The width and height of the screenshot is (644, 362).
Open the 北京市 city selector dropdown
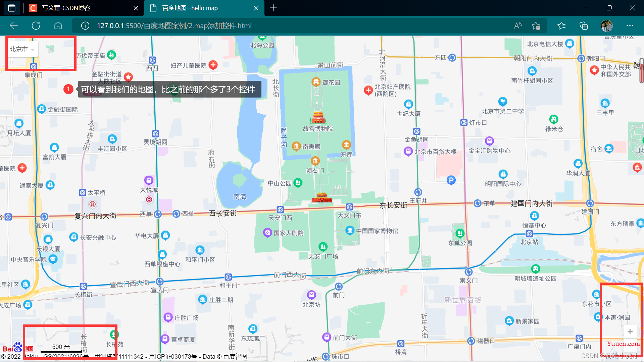coord(22,49)
